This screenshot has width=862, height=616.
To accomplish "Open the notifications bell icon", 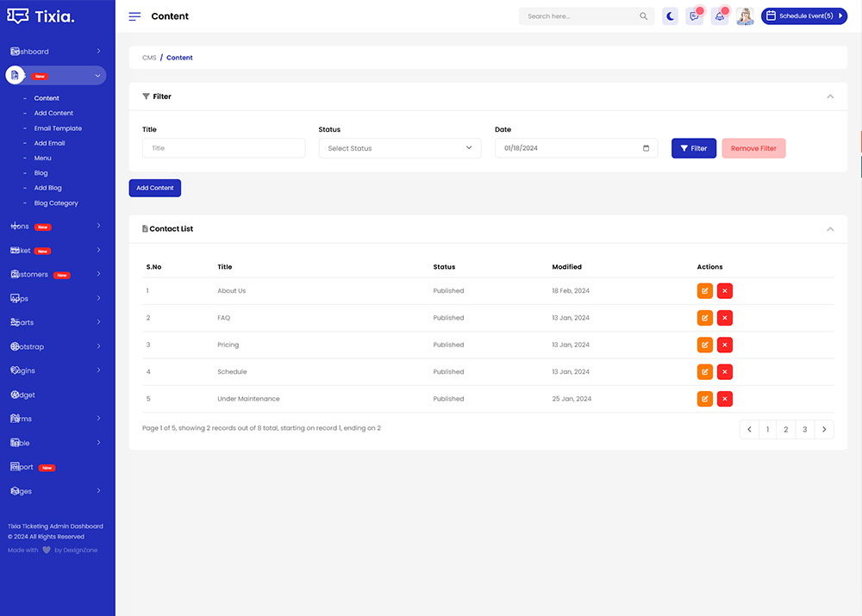I will 720,16.
